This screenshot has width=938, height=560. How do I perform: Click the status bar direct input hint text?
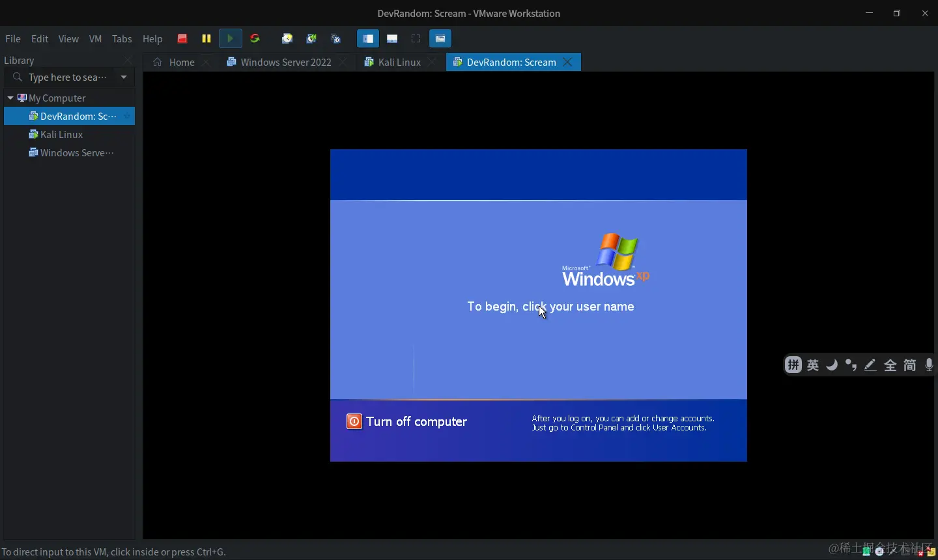[x=114, y=552]
